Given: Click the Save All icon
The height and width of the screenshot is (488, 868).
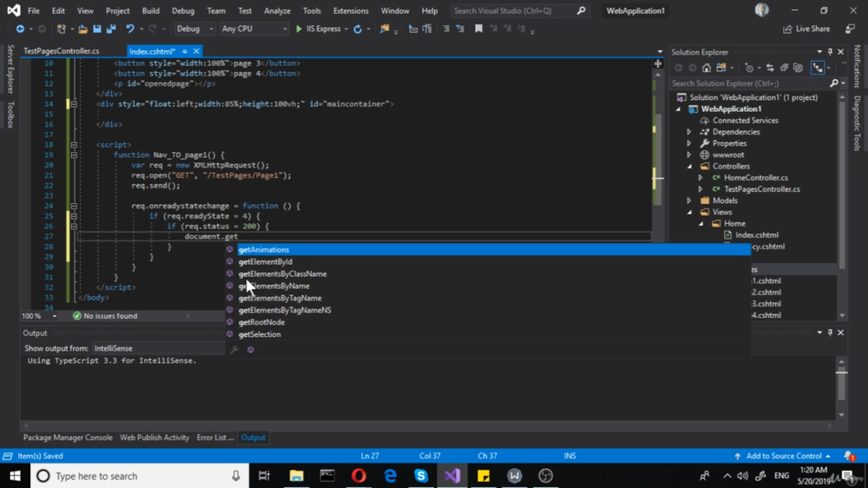Looking at the screenshot, I should 111,29.
